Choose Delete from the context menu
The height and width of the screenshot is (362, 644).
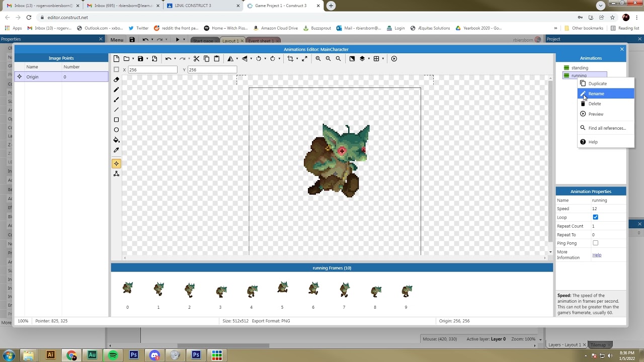coord(606,104)
